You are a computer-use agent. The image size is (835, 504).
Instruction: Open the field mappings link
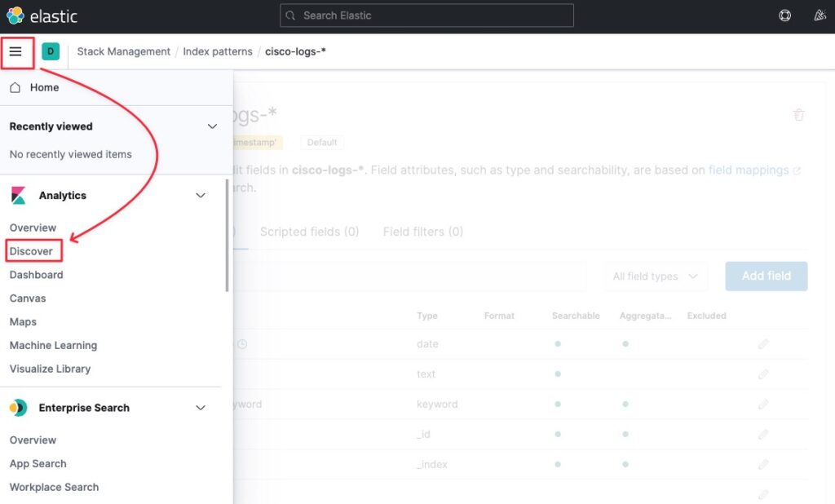tap(749, 170)
